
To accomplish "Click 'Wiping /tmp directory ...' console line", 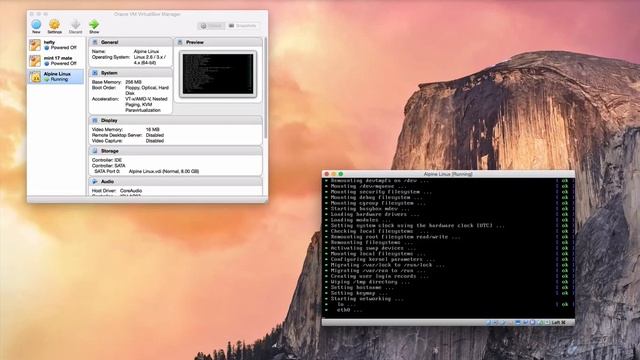I will pos(370,282).
